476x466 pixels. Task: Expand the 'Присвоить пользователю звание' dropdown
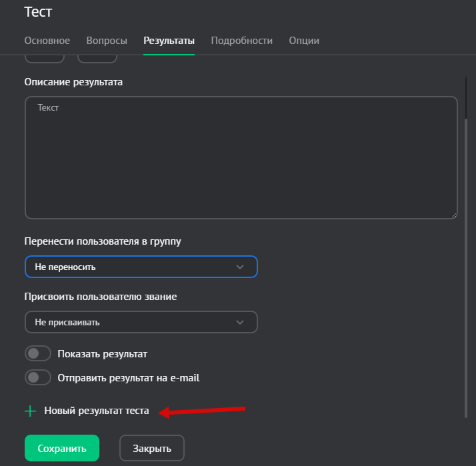(141, 322)
